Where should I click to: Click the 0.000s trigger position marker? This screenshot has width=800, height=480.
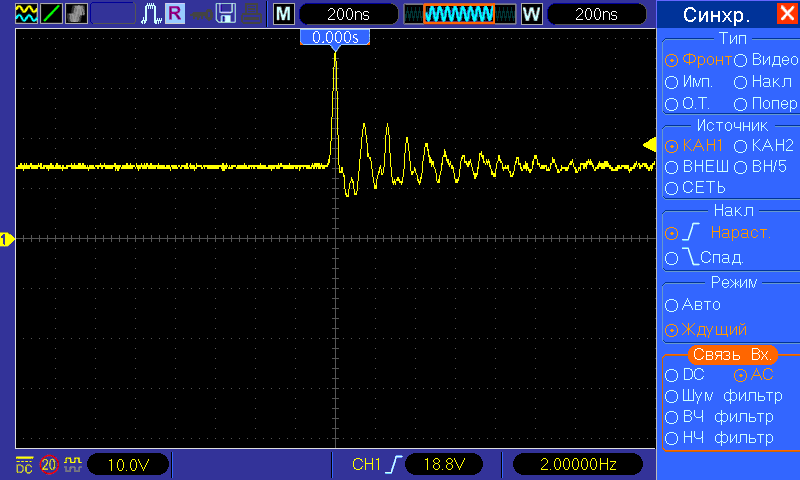tap(335, 38)
